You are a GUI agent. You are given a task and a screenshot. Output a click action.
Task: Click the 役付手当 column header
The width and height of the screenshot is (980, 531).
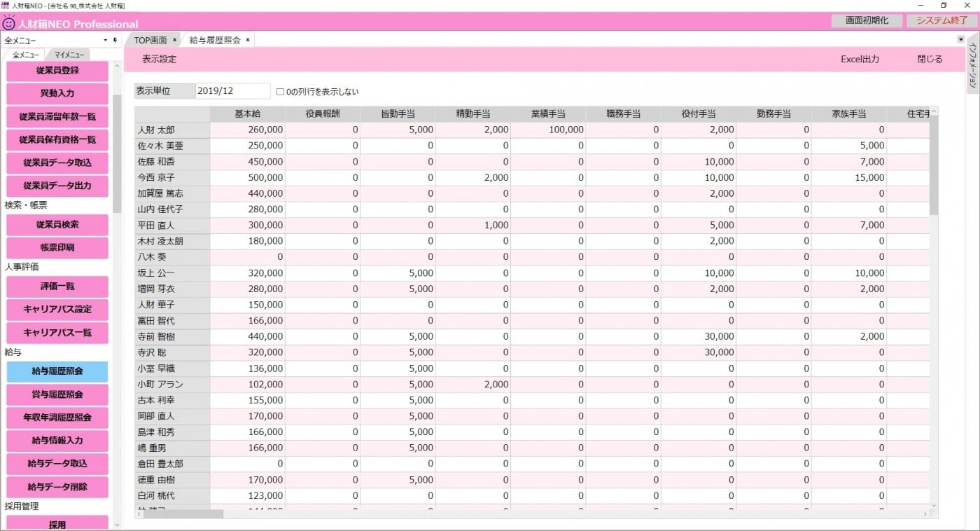(699, 114)
